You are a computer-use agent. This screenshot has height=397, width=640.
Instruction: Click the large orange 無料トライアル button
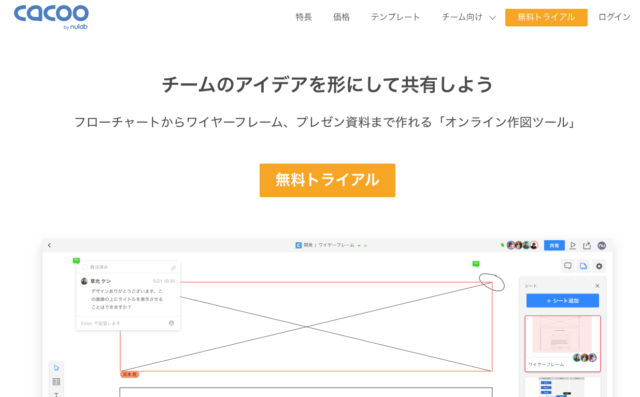[327, 180]
